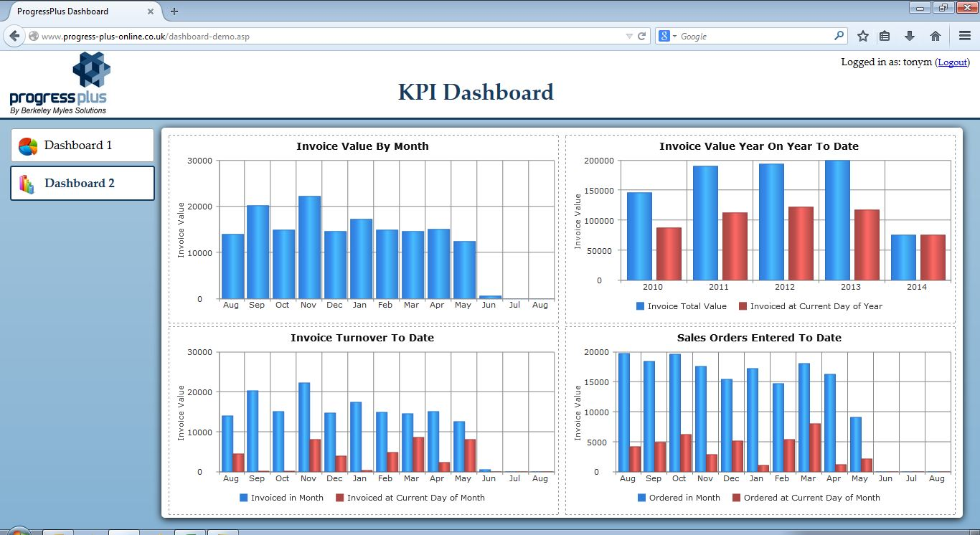Click the Logout link
Screen dimensions: 980x535
953,62
